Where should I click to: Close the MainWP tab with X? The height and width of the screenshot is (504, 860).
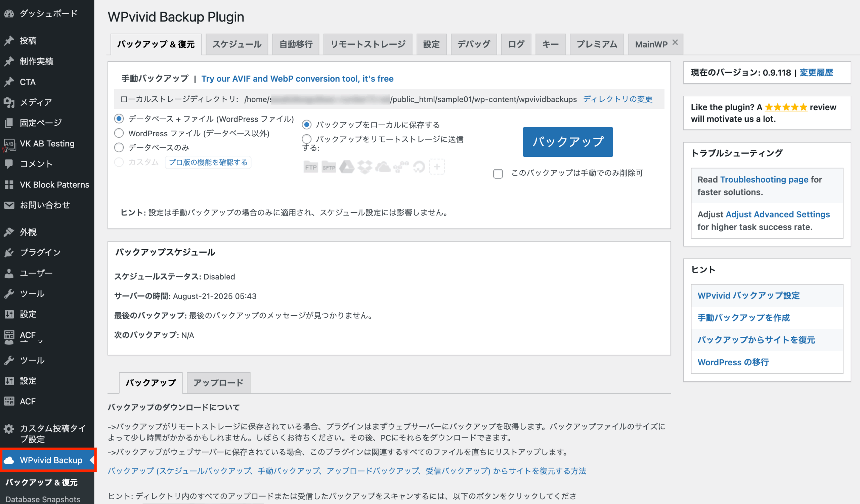pos(675,42)
